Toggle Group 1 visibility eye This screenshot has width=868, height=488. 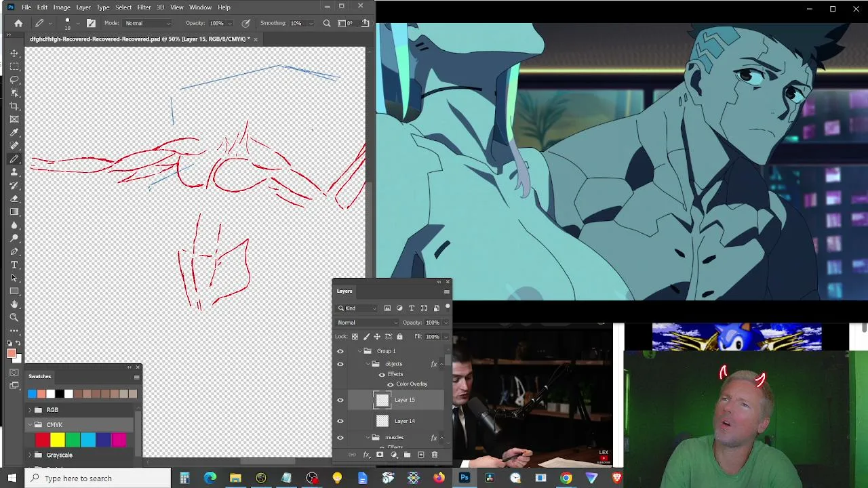pyautogui.click(x=340, y=351)
